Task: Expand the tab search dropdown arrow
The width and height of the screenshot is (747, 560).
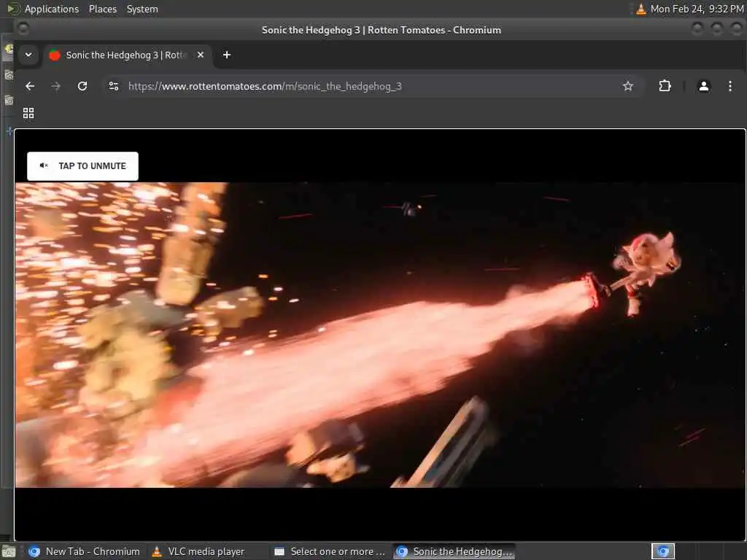Action: click(28, 55)
